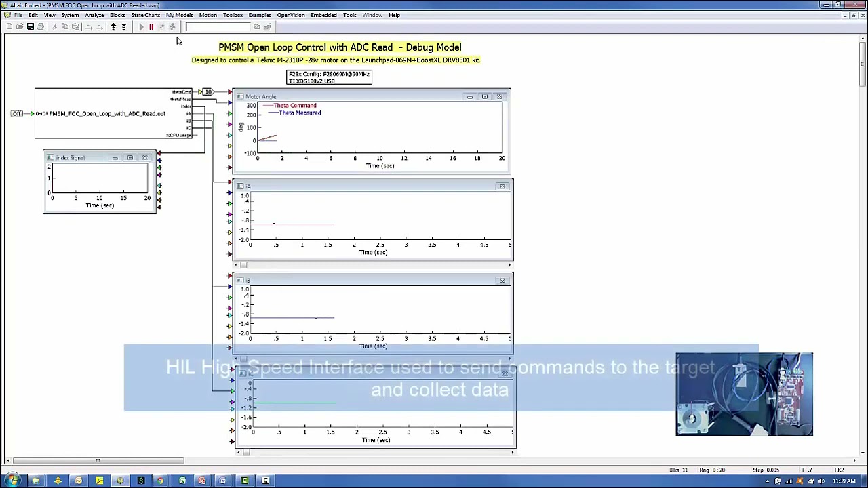
Task: Click the empty block search field in the toolbar
Action: (218, 26)
